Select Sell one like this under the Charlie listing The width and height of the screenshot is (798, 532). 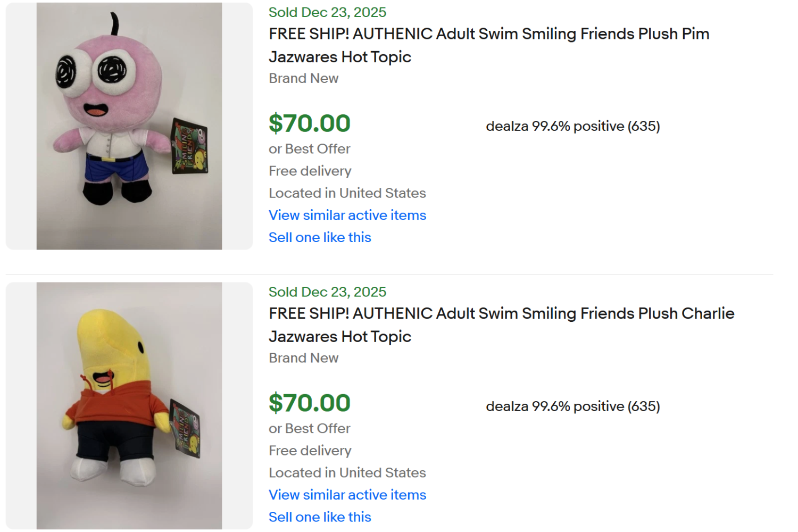(x=319, y=517)
